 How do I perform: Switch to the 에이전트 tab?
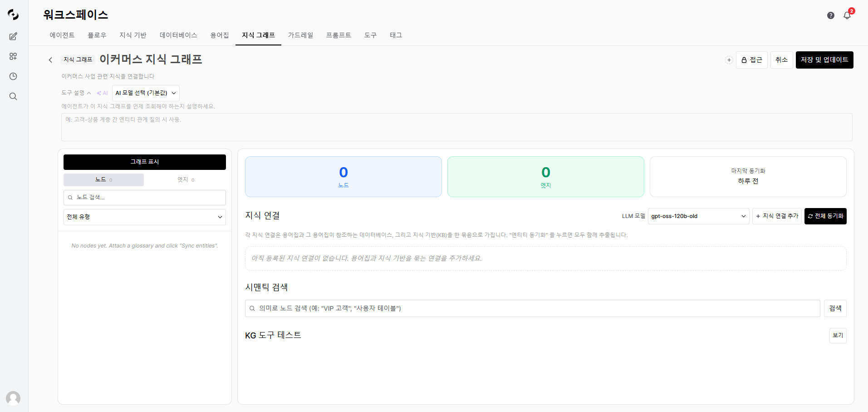(x=62, y=35)
